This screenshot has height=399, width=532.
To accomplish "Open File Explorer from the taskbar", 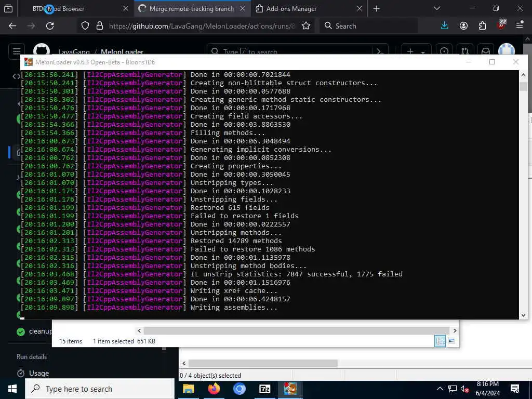I will click(x=188, y=389).
